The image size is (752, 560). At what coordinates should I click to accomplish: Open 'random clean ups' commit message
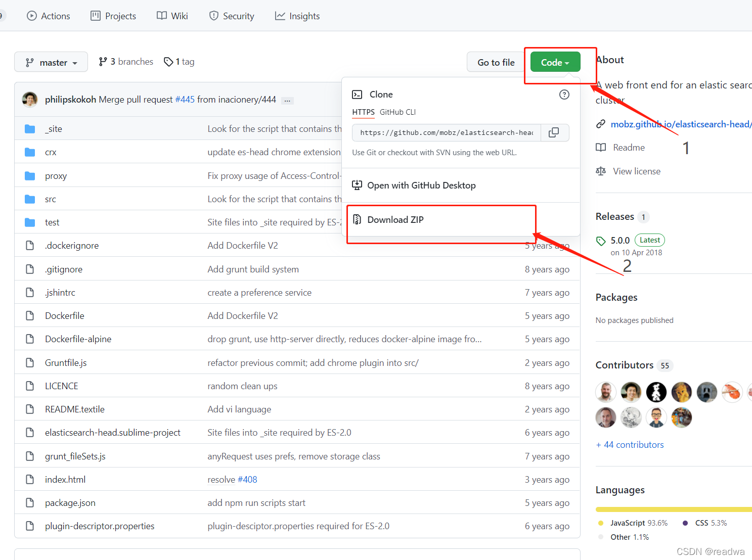point(242,386)
